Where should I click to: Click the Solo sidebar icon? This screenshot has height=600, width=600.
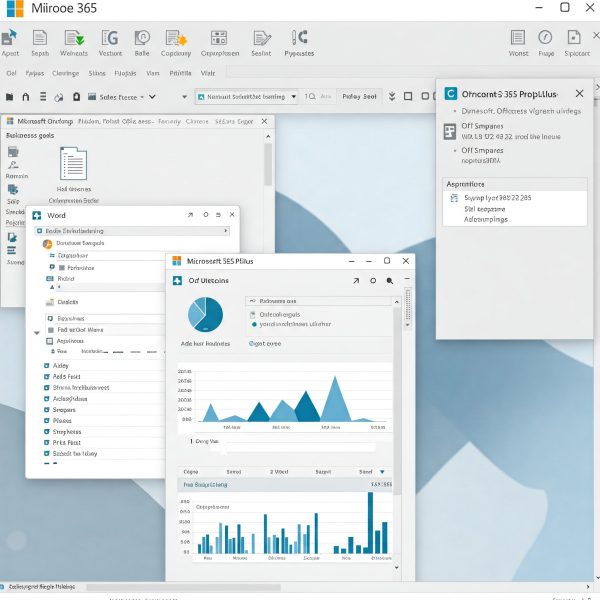tap(13, 189)
